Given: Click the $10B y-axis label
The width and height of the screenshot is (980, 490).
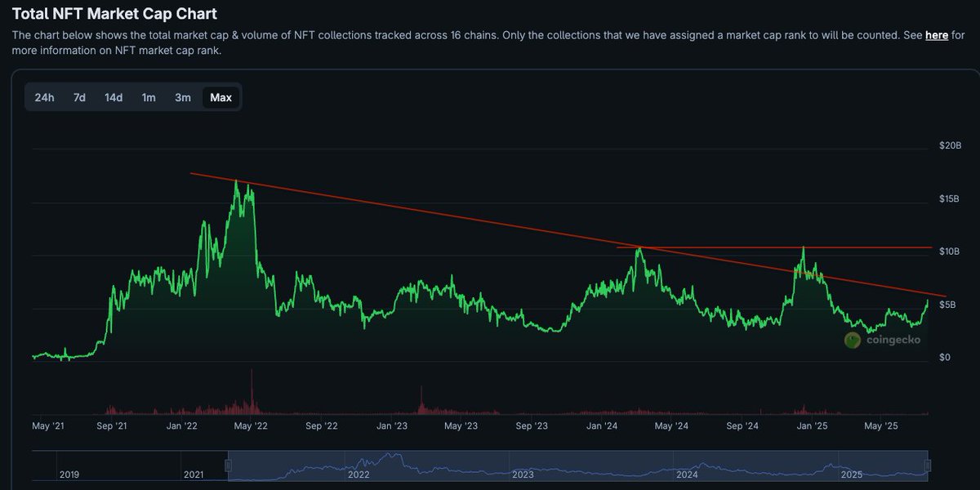Looking at the screenshot, I should point(950,252).
